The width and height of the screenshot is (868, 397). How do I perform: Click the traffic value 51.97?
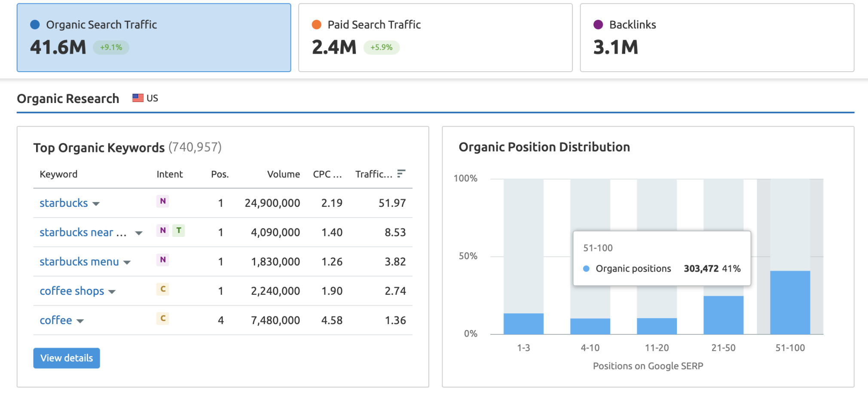click(392, 203)
